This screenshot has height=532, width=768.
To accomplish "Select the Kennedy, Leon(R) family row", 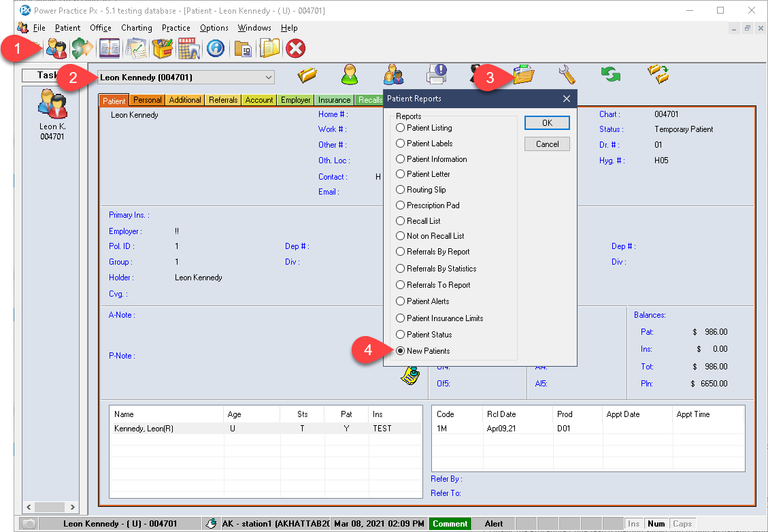I will pyautogui.click(x=266, y=429).
